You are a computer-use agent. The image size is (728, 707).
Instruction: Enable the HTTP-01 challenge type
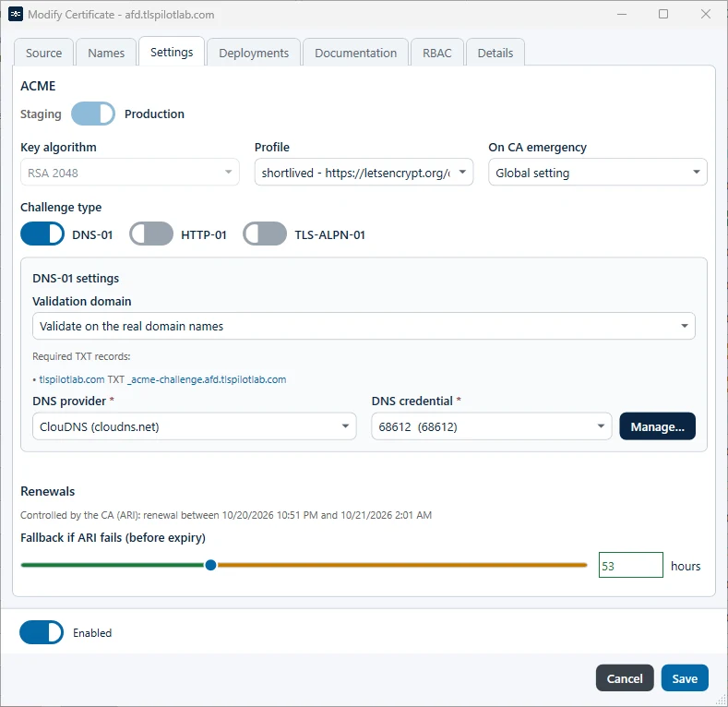click(151, 234)
